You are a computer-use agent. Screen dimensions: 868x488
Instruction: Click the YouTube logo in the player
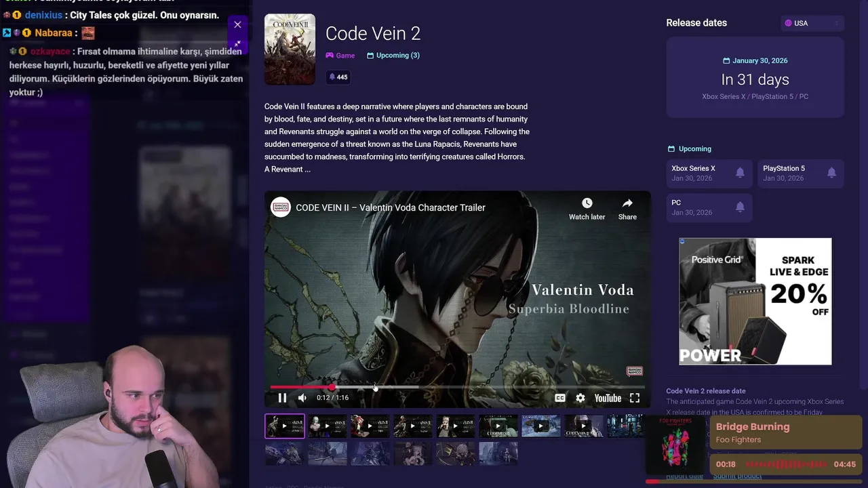608,399
